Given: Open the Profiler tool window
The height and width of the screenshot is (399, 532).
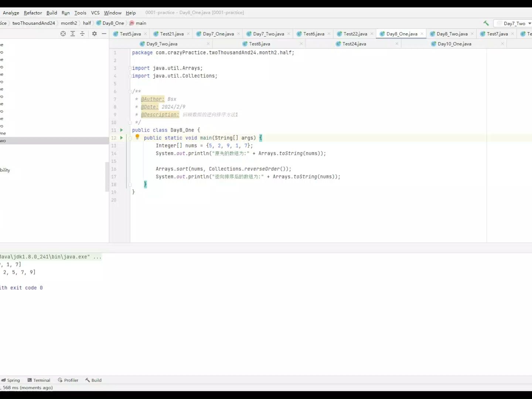Looking at the screenshot, I should (68, 380).
